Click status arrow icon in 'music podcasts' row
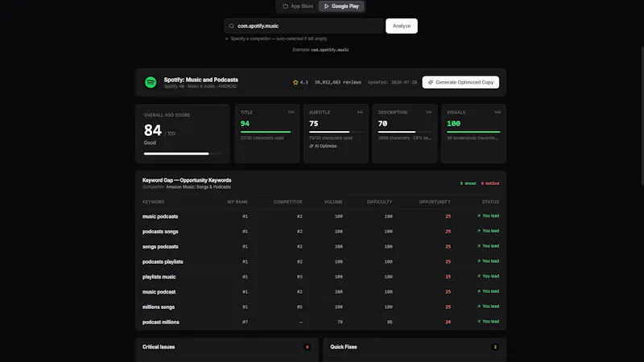The width and height of the screenshot is (644, 362). [x=478, y=216]
